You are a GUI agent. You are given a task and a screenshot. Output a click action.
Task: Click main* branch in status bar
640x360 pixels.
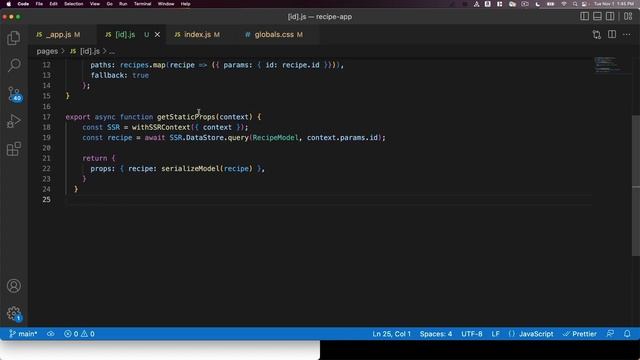point(23,333)
